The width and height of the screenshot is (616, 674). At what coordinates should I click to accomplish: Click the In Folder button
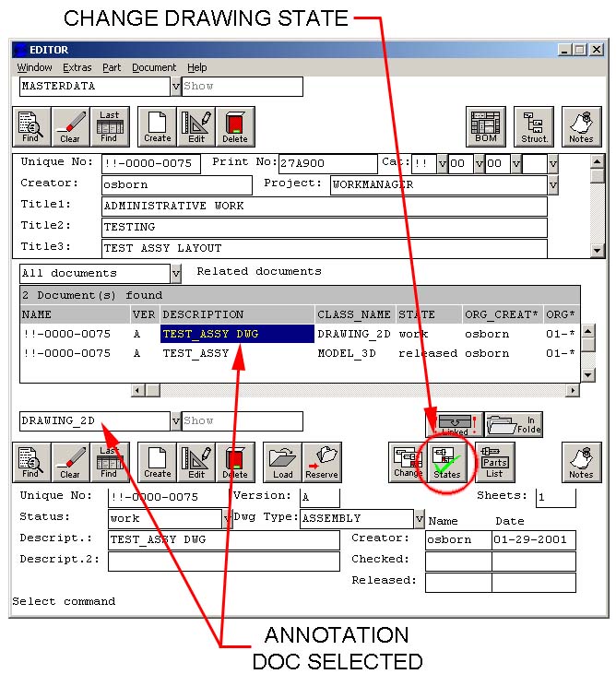pyautogui.click(x=514, y=424)
